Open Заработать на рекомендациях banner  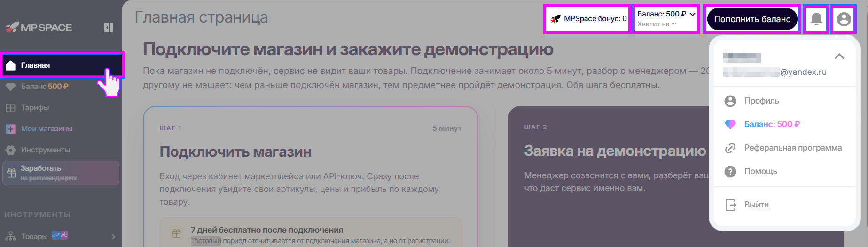point(61,173)
